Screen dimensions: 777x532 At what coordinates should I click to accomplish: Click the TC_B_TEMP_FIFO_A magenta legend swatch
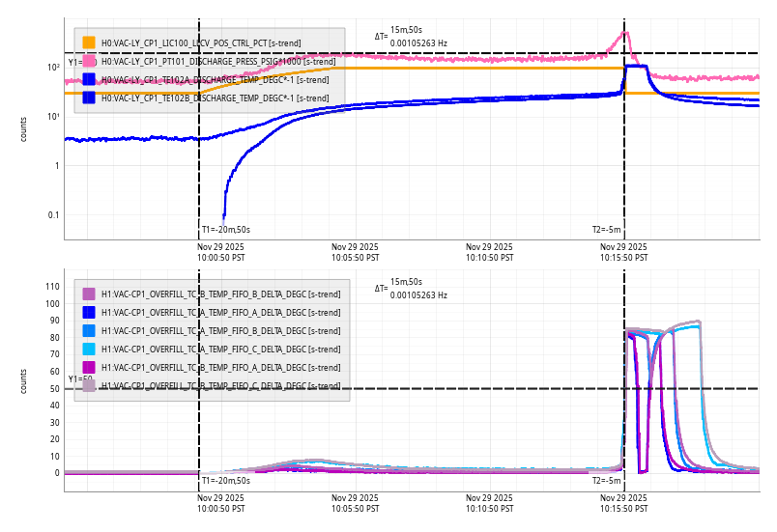(x=89, y=367)
